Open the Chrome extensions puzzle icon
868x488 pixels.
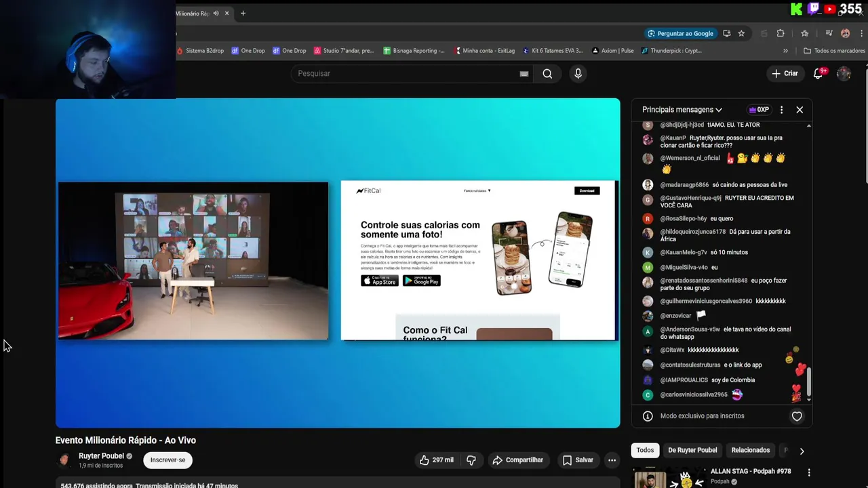[781, 33]
